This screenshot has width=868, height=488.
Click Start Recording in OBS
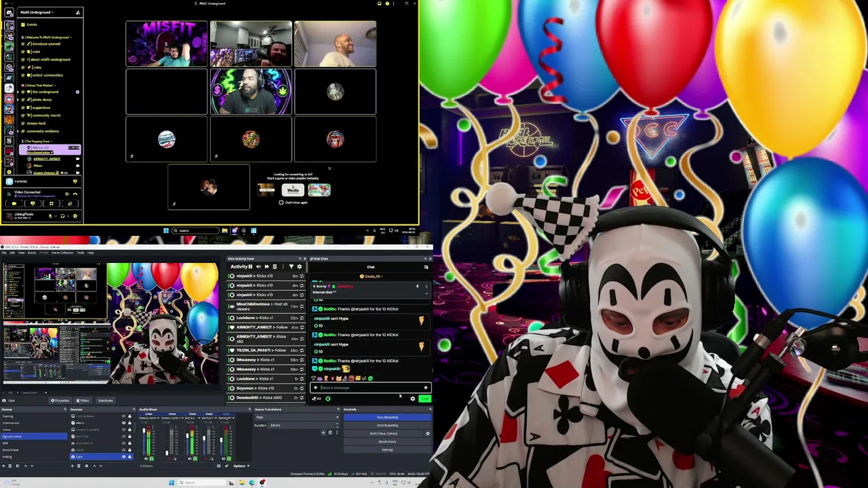[387, 426]
